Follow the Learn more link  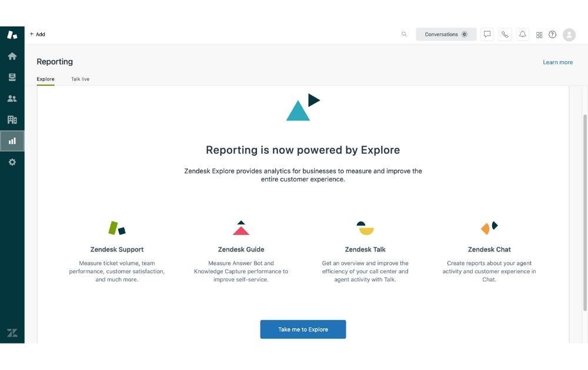tap(557, 62)
